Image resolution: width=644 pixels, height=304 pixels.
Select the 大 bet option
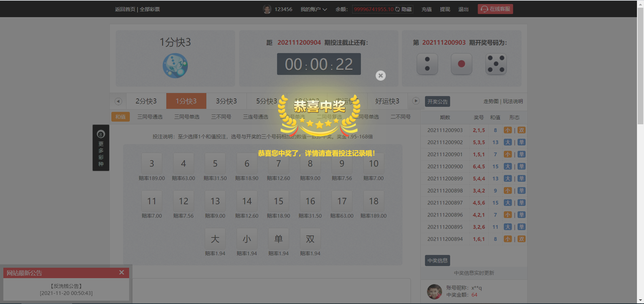click(x=215, y=239)
